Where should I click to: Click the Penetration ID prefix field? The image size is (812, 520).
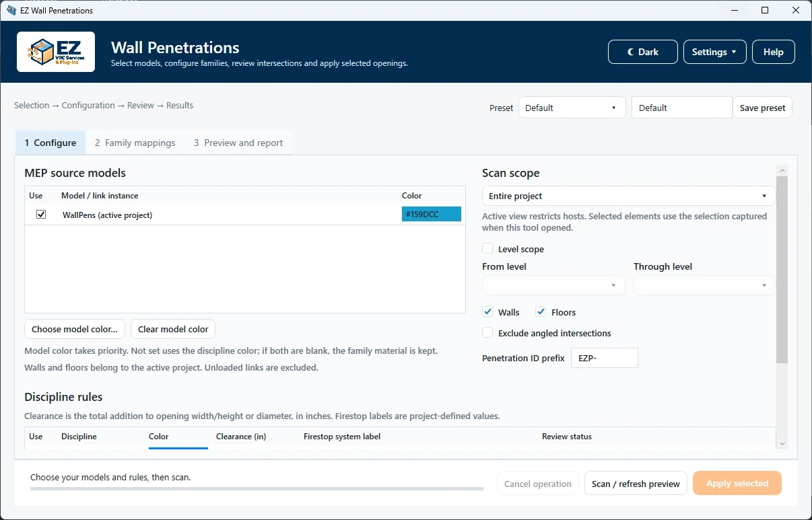click(x=604, y=358)
